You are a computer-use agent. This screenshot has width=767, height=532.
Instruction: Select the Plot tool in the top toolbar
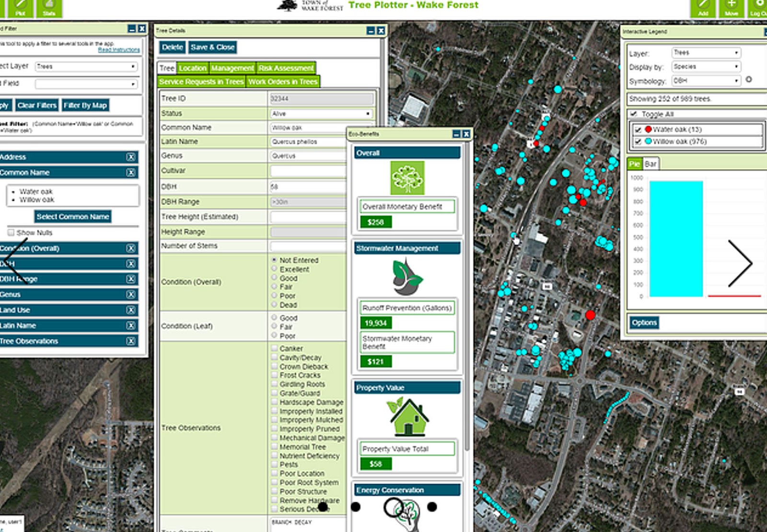pyautogui.click(x=20, y=7)
